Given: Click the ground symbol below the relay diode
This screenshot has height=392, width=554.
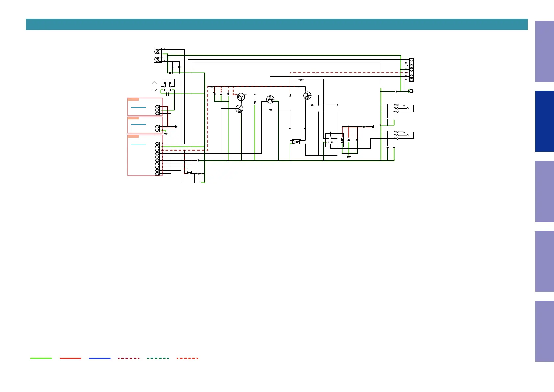Looking at the screenshot, I should coord(349,157).
